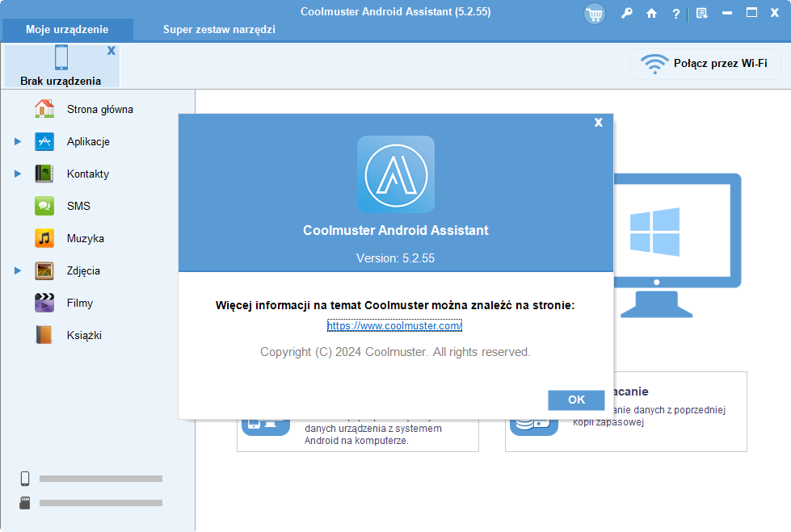Screen dimensions: 791x532
Task: Expand the Kontakty tree node
Action: [x=18, y=174]
